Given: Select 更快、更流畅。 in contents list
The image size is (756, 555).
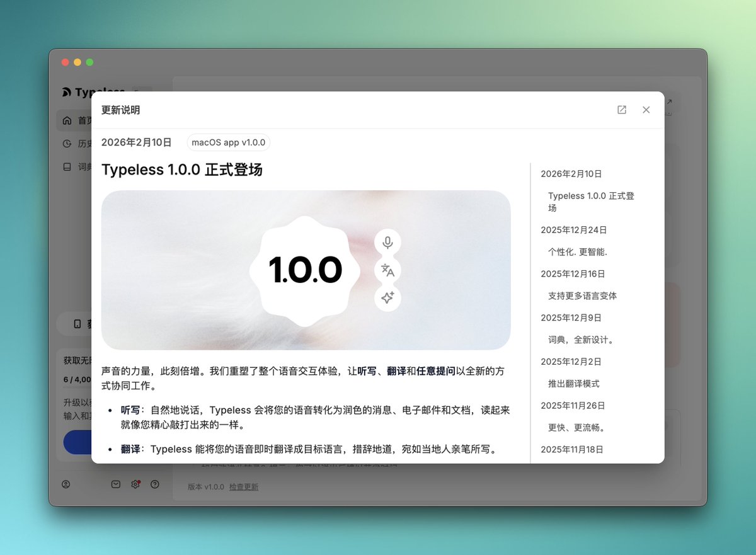Looking at the screenshot, I should click(576, 428).
